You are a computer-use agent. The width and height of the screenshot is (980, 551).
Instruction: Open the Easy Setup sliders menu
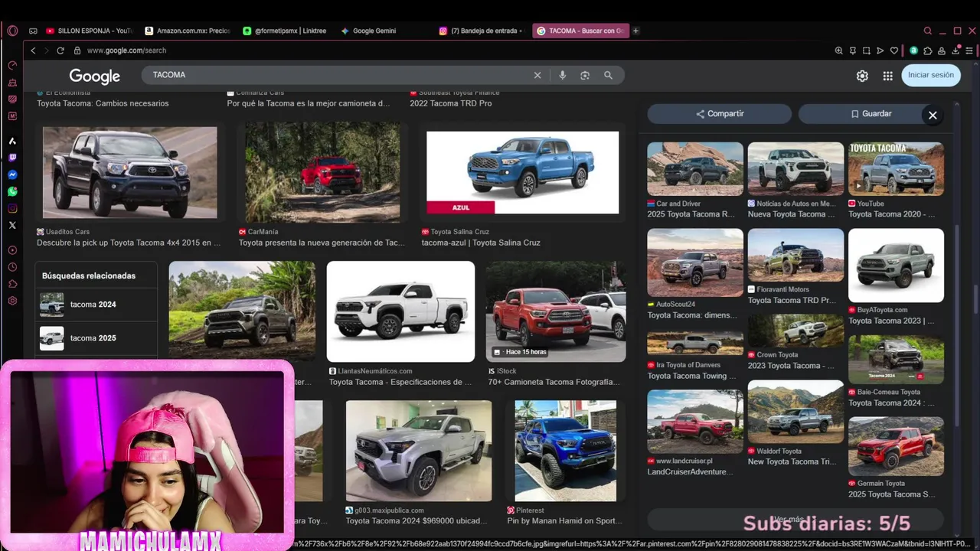pos(969,51)
